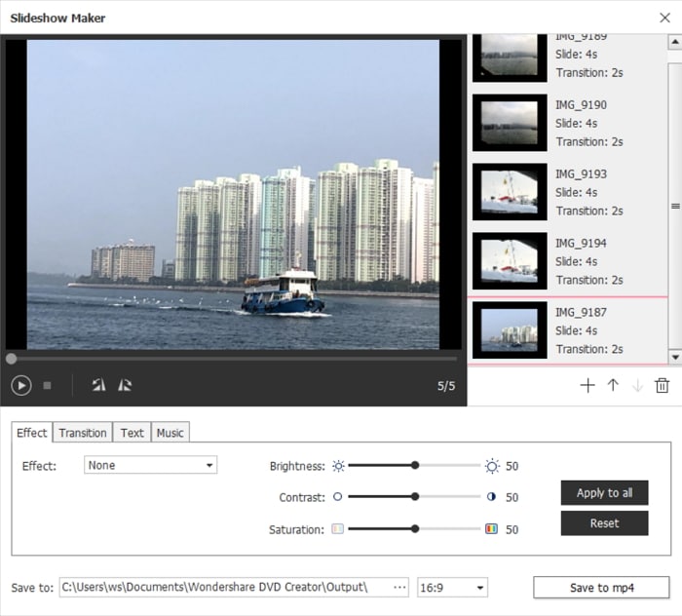Select IMG_9187 thumbnail
Viewport: 682px width, 616px height.
510,330
